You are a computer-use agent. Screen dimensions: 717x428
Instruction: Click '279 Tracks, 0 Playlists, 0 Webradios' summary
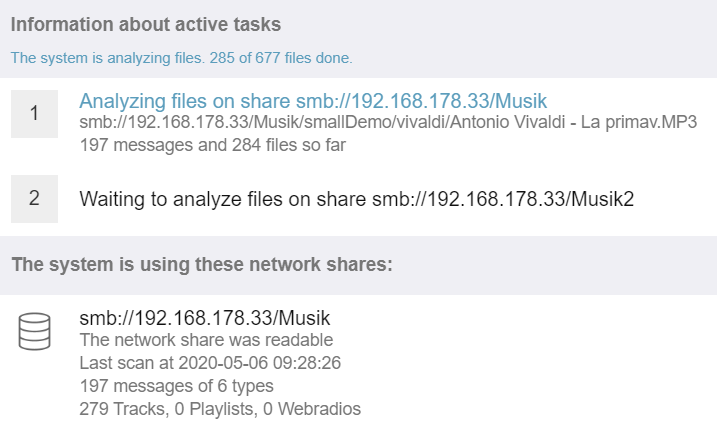(x=220, y=409)
